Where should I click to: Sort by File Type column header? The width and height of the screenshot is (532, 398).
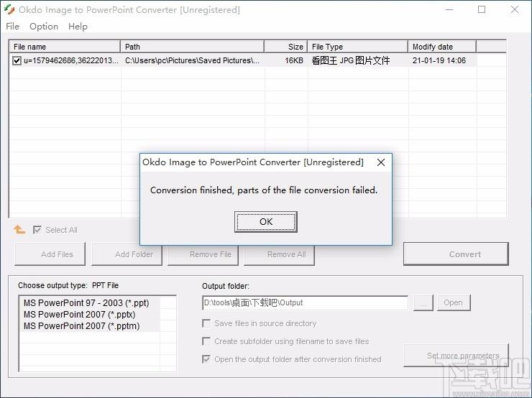tap(357, 47)
